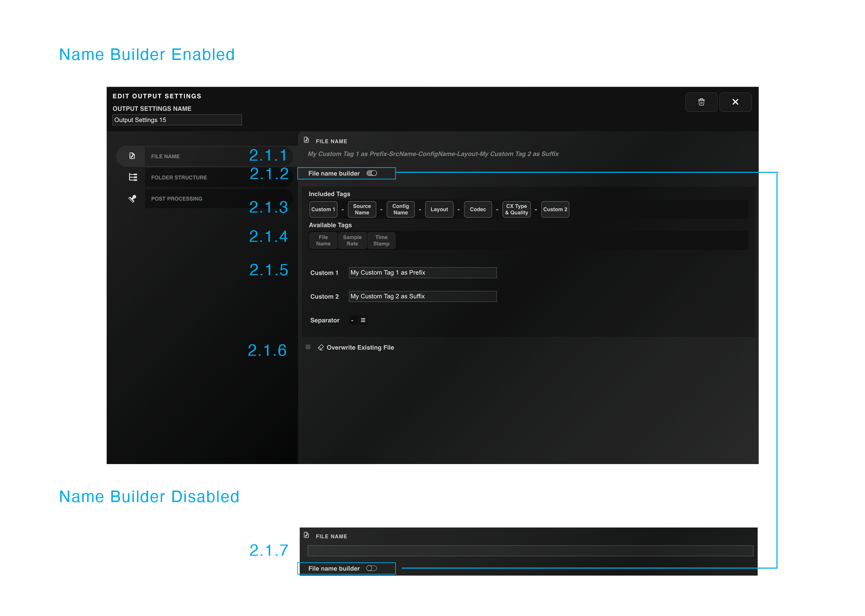865x616 pixels.
Task: Click the Custom 1 text field
Action: point(422,273)
